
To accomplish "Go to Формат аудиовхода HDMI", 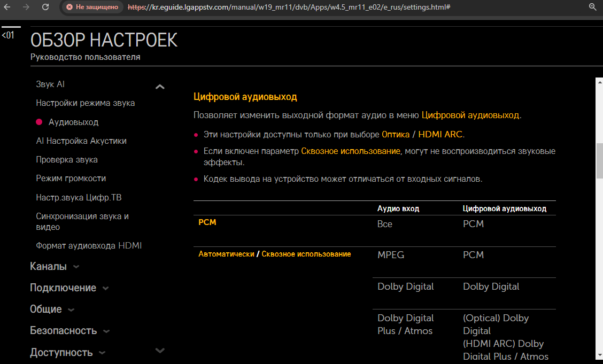I will pyautogui.click(x=89, y=246).
